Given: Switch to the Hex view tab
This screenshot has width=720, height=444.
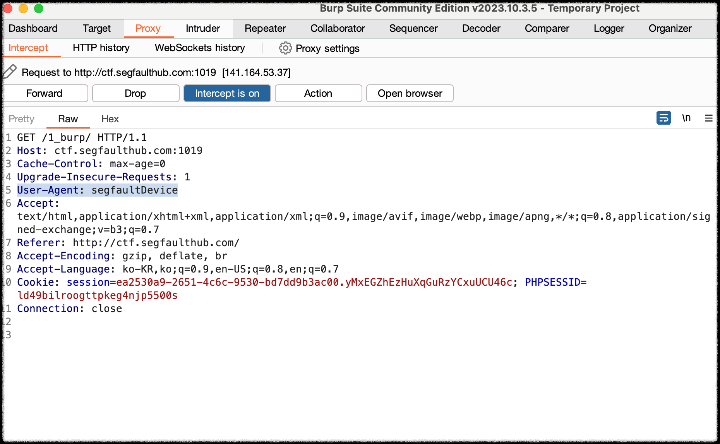Looking at the screenshot, I should 110,118.
